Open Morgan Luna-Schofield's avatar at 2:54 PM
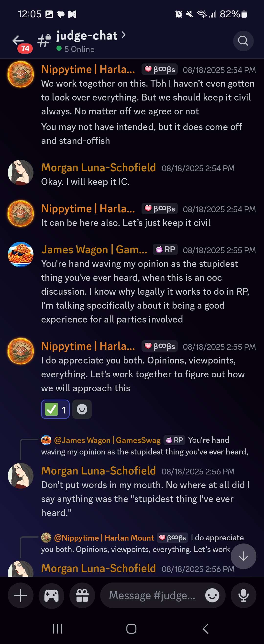The height and width of the screenshot is (644, 264). coord(21,172)
